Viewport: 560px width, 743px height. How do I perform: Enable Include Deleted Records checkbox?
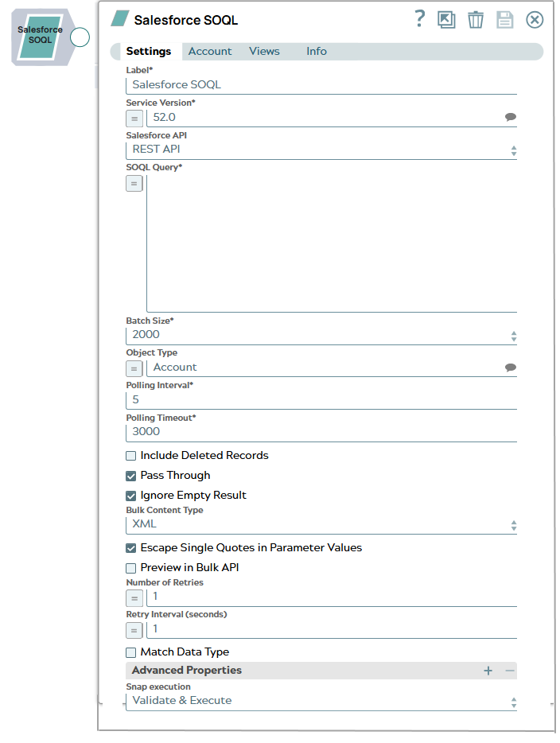coord(130,456)
